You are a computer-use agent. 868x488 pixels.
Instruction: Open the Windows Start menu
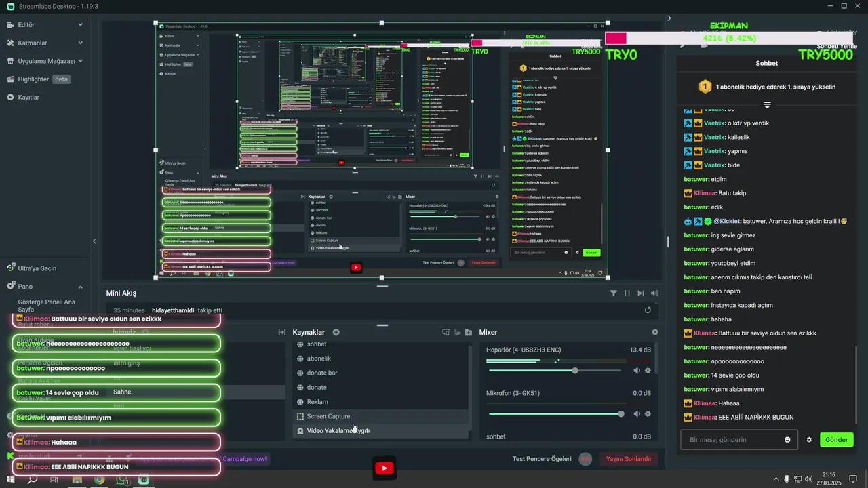[x=11, y=479]
